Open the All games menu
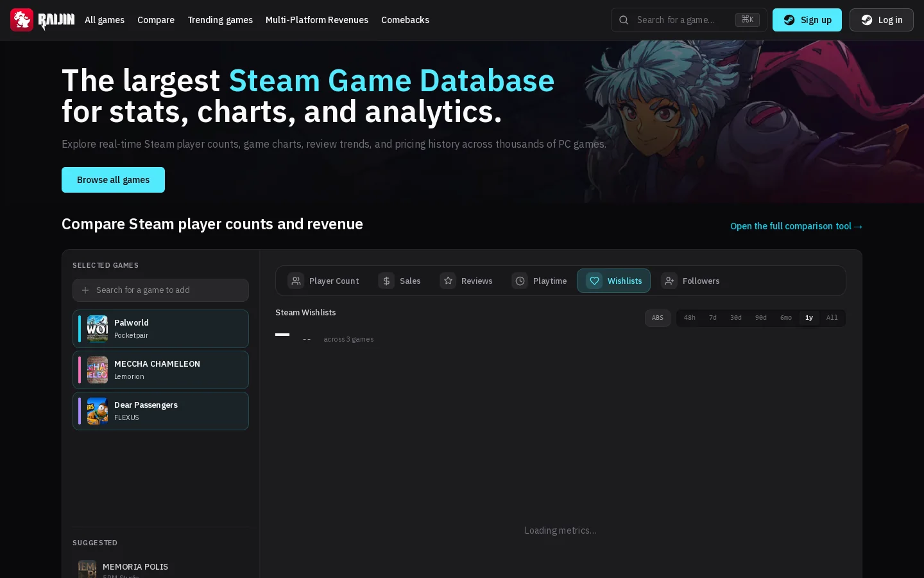 105,20
